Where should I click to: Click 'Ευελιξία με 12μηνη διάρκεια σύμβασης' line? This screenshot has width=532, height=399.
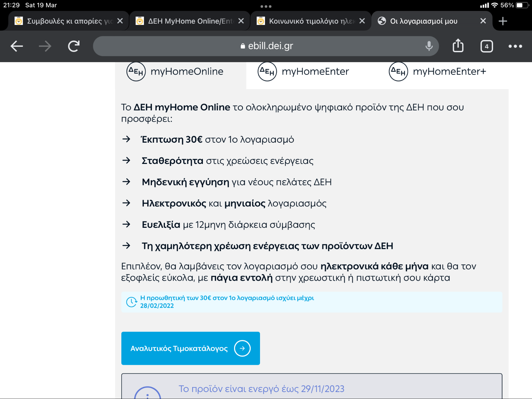pyautogui.click(x=228, y=224)
